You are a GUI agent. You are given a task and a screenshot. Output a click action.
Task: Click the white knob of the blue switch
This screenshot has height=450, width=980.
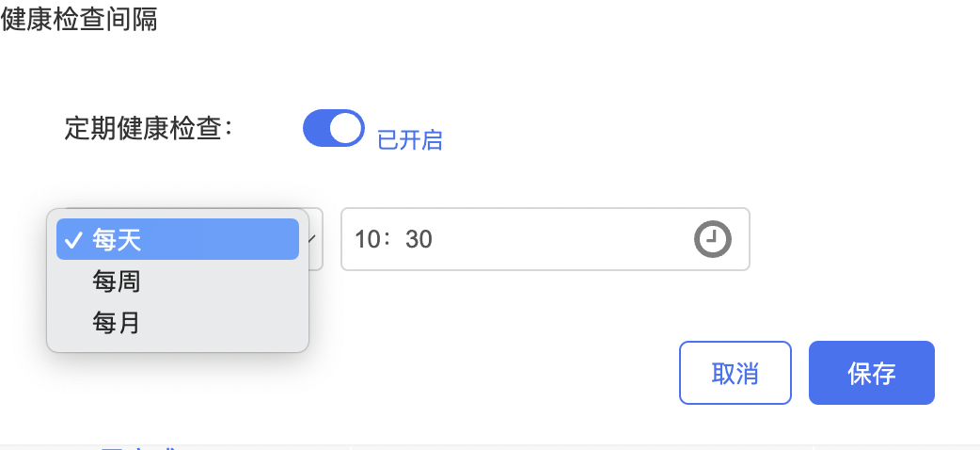[x=346, y=129]
